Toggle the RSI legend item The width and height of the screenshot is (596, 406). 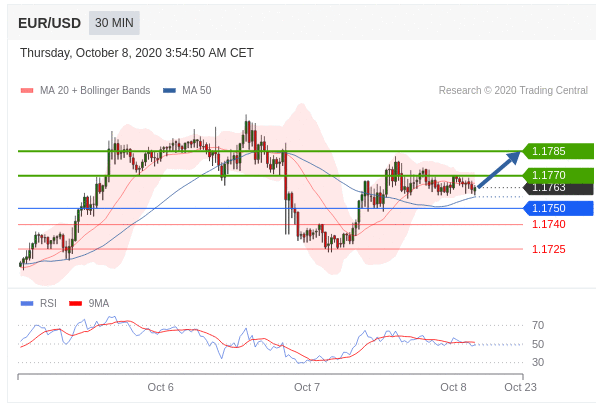[x=38, y=303]
